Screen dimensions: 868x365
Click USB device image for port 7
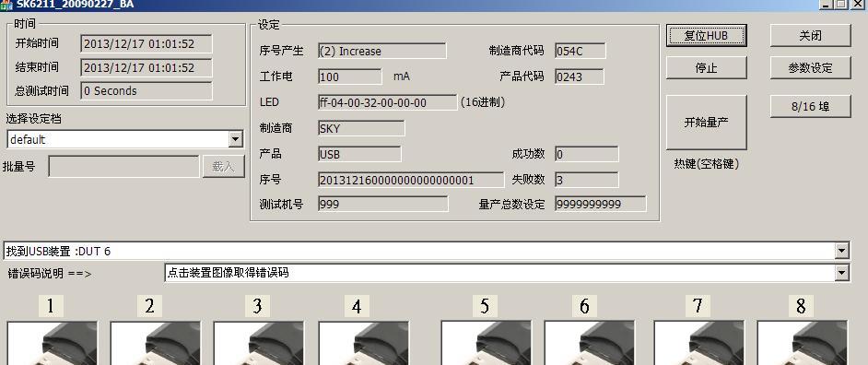coord(698,343)
